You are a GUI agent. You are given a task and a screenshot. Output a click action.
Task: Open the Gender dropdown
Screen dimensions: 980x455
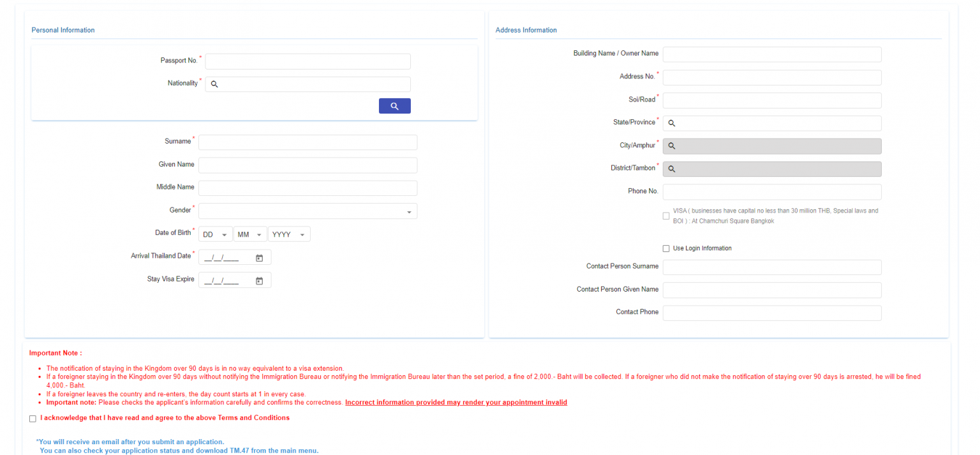pyautogui.click(x=410, y=211)
